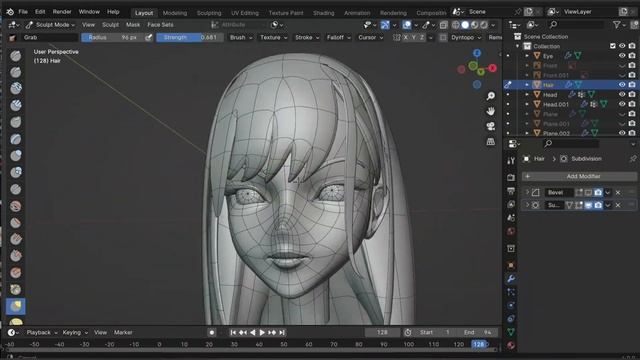Open the World properties tab

point(511,231)
